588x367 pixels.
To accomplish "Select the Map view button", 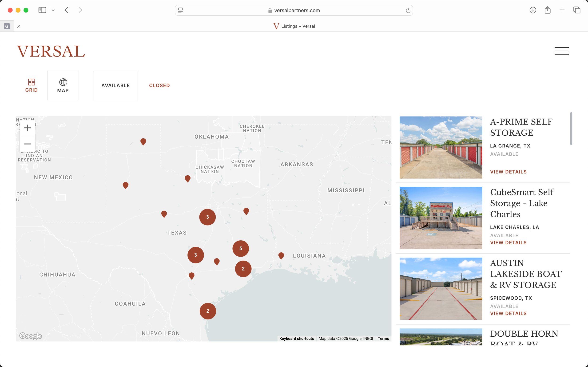I will tap(63, 85).
